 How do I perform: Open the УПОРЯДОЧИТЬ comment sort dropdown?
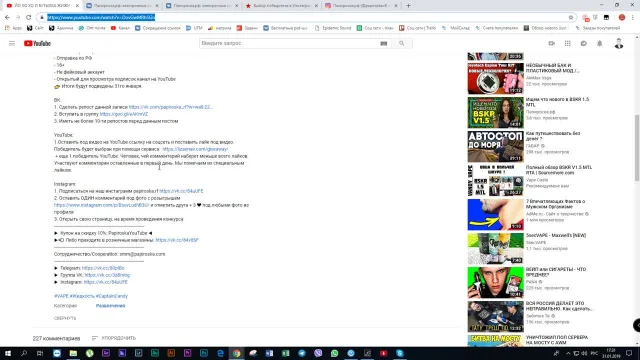click(x=114, y=338)
